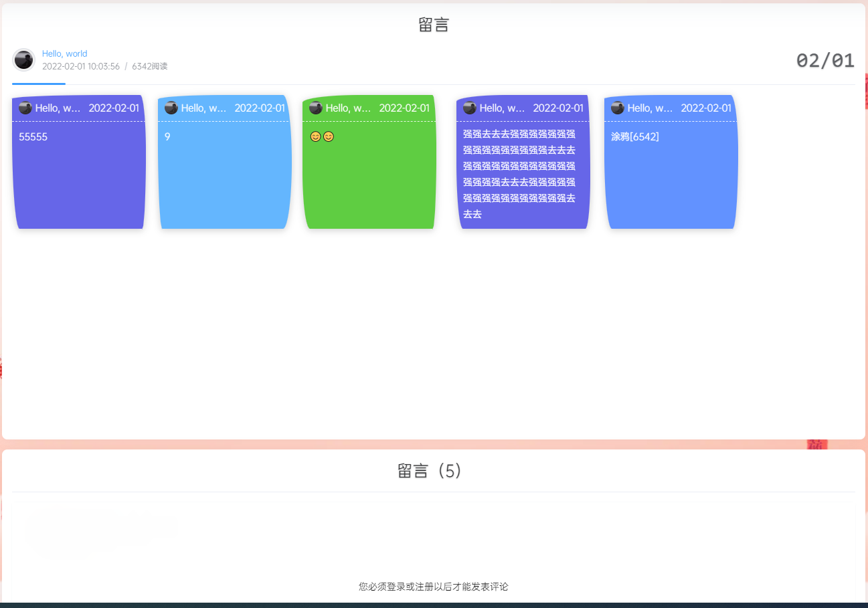The image size is (868, 608).
Task: Click the 您必须登录或注册 comment login prompt
Action: tap(434, 587)
